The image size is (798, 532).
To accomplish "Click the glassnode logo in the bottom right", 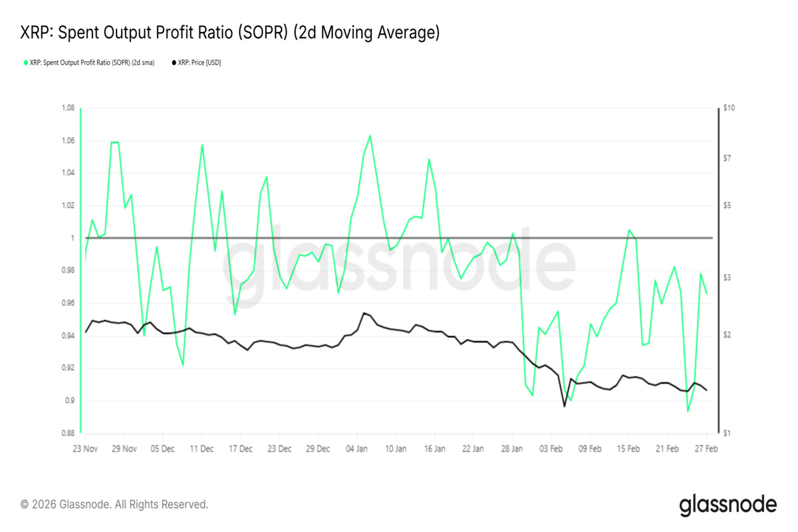I will click(728, 505).
